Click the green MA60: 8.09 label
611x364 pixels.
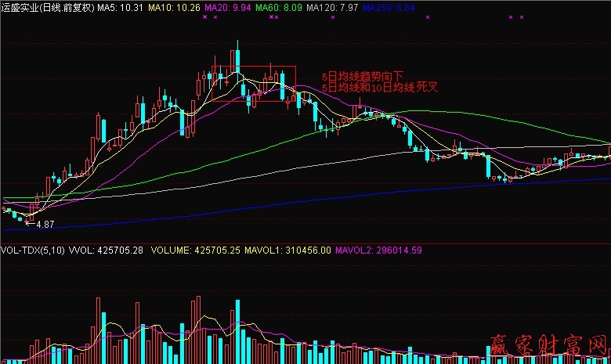click(280, 6)
